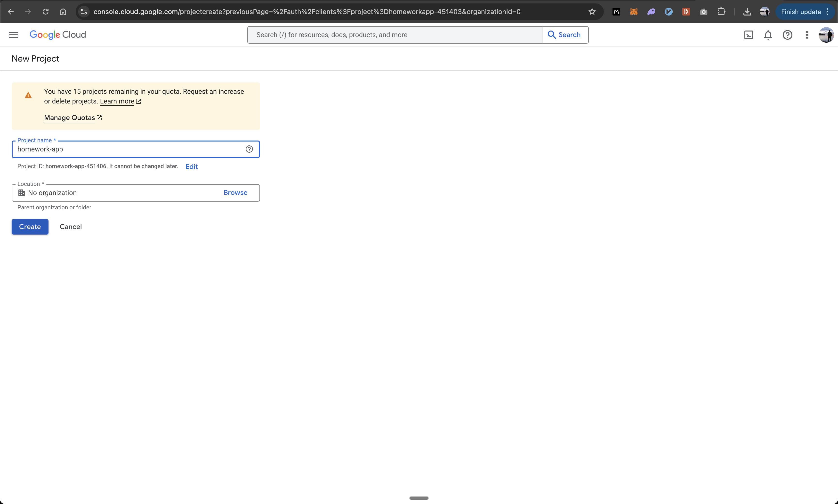Click the project ID 'homework-app-451406' text
The image size is (838, 504).
76,166
